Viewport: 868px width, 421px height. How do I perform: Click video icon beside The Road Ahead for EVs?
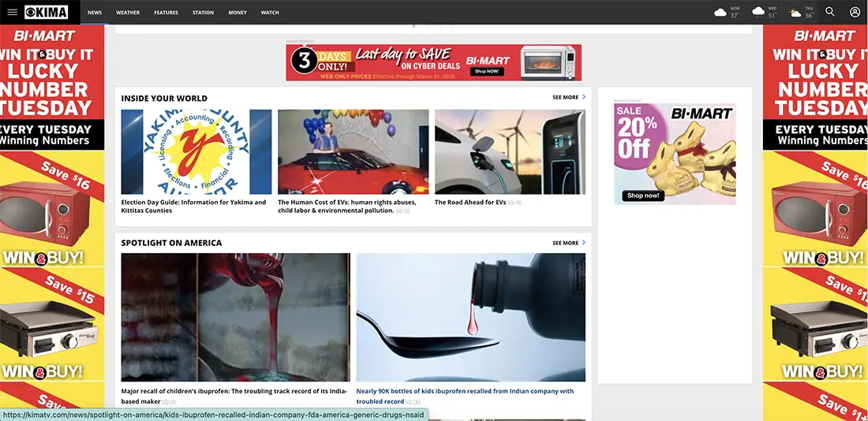[518, 203]
